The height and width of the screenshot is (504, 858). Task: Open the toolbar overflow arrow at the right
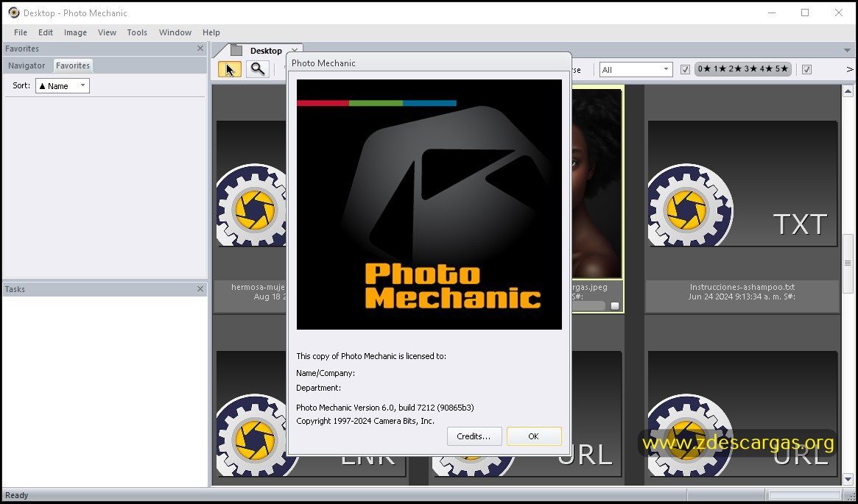850,69
